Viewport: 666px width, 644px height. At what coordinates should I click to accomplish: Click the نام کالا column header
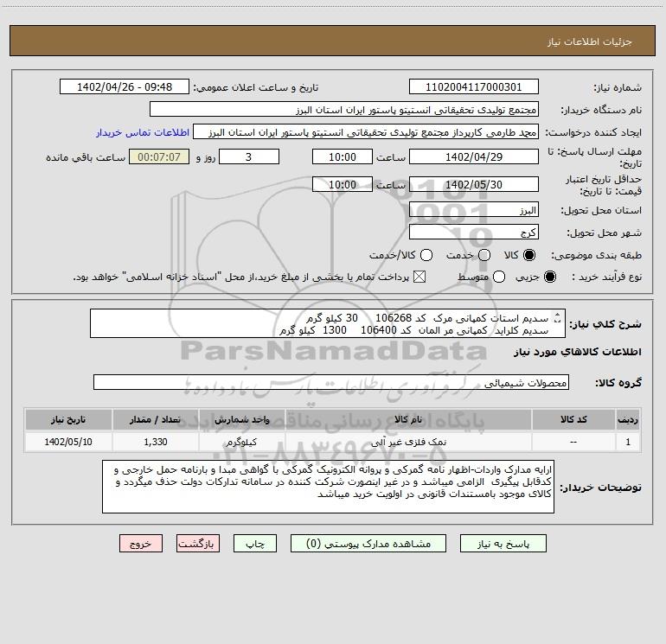pos(408,419)
